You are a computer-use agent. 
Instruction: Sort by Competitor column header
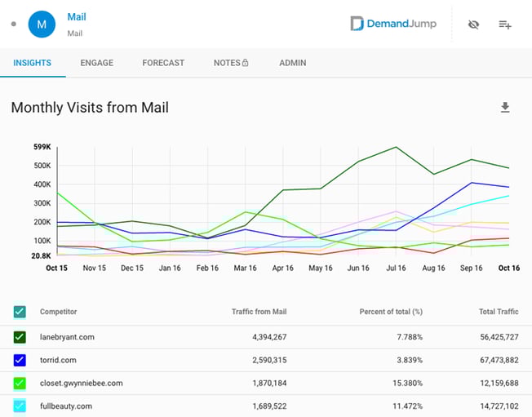[x=59, y=312]
